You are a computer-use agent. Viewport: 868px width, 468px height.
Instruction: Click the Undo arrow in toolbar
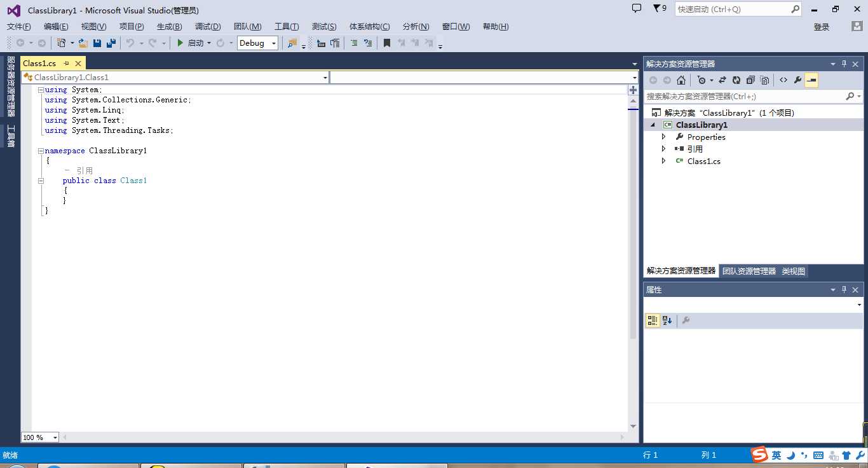pos(130,43)
